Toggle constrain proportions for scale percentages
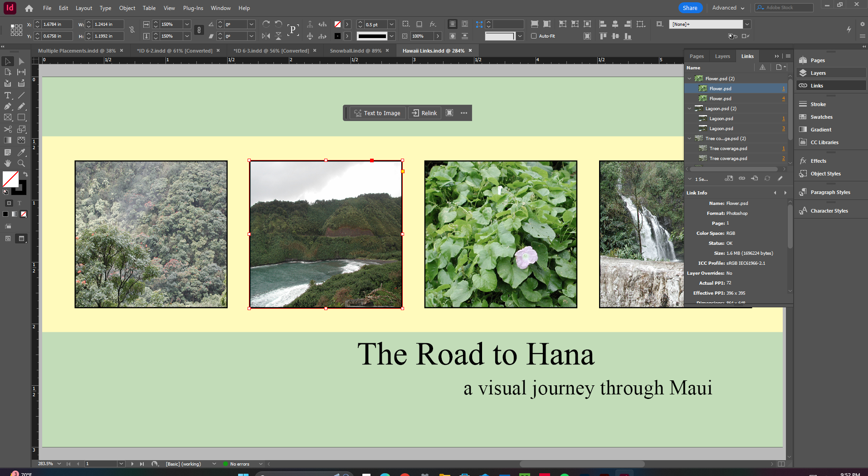This screenshot has width=868, height=476. [199, 30]
